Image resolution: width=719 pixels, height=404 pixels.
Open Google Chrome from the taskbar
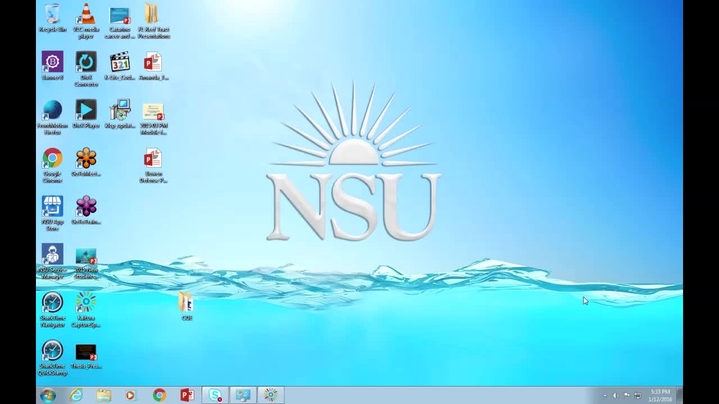[x=159, y=395]
